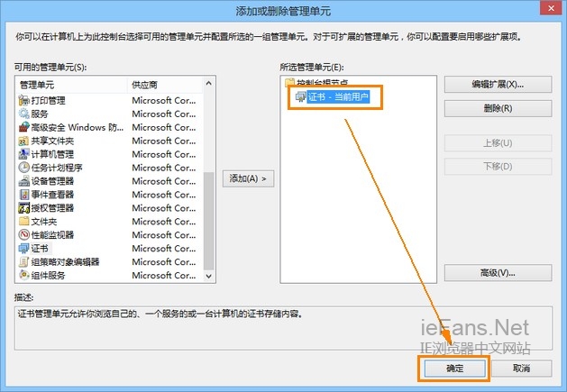Click the 证书 - 当前用户 certificate icon
567x392 pixels.
click(x=301, y=96)
